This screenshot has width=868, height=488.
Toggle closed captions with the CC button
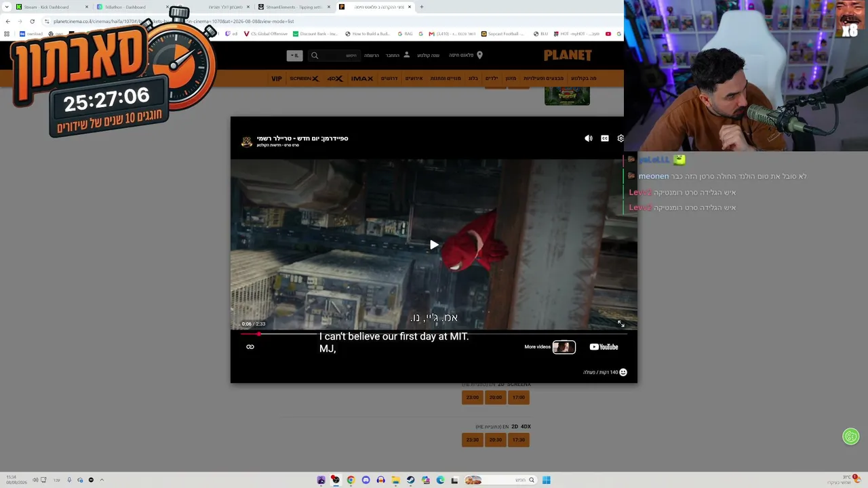point(605,138)
